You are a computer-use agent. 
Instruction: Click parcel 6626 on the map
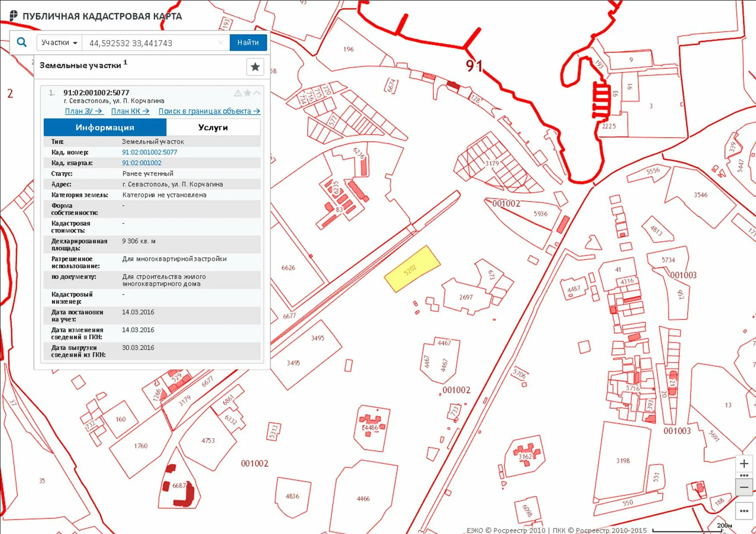(288, 268)
